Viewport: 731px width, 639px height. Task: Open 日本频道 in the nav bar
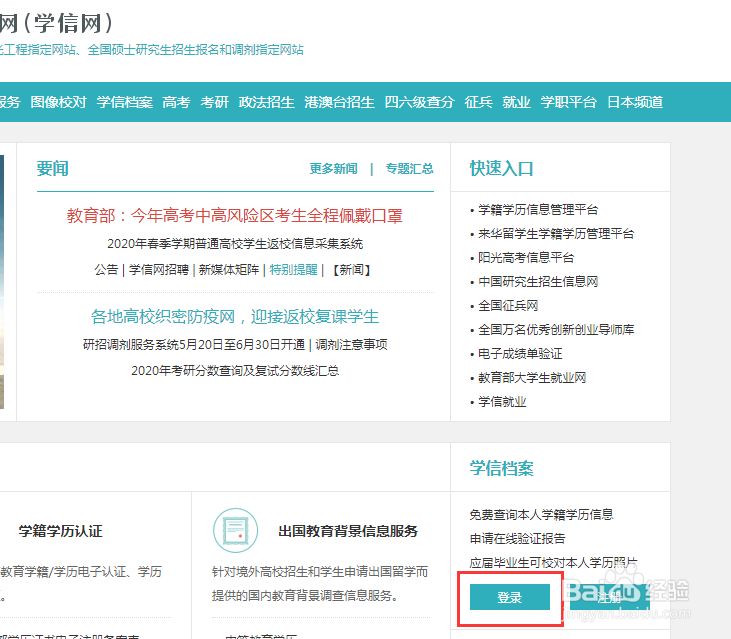[635, 102]
